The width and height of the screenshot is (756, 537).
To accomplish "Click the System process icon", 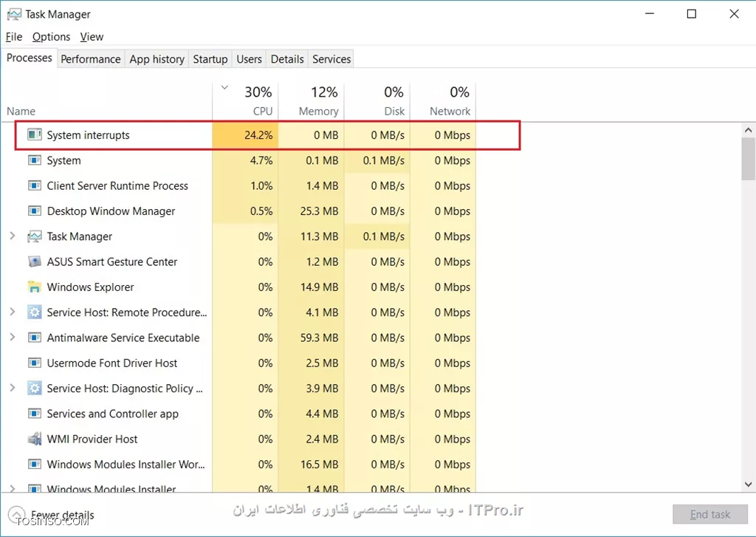I will tap(34, 160).
